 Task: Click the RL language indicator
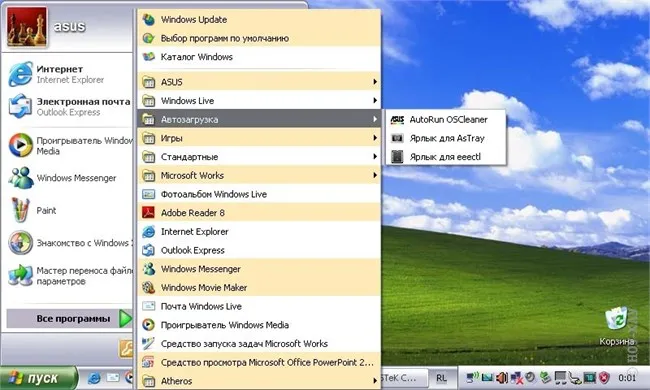[441, 378]
